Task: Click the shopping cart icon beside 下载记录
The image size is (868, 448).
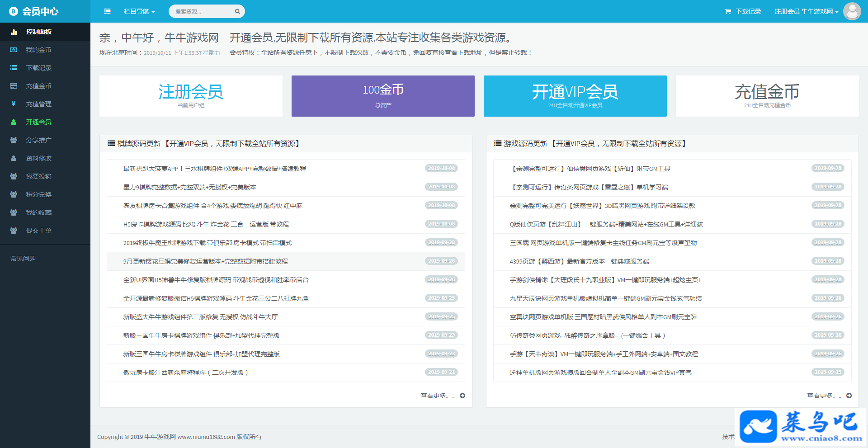Action: coord(728,11)
